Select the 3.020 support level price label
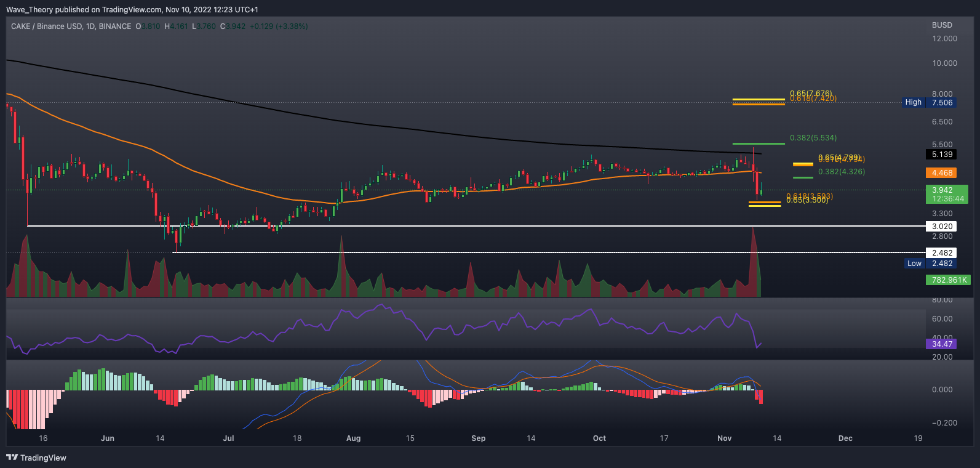Screen dimensions: 980x468 pos(941,227)
